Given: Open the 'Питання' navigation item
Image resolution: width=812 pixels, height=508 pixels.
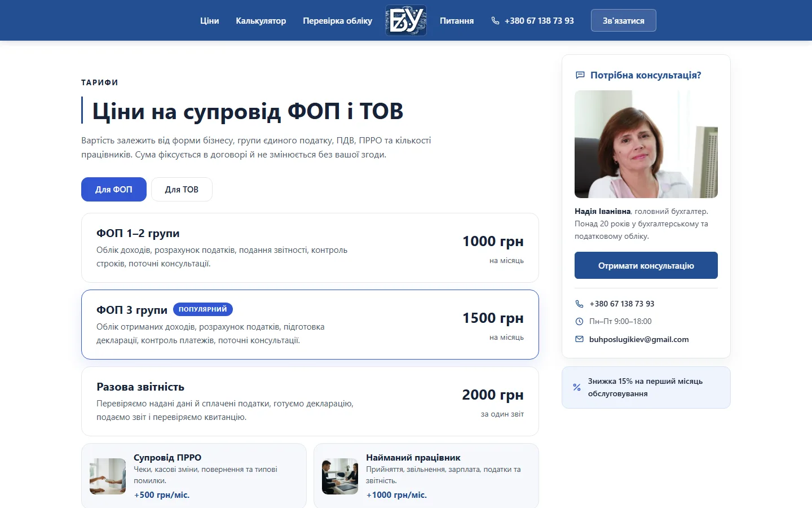Looking at the screenshot, I should point(457,20).
